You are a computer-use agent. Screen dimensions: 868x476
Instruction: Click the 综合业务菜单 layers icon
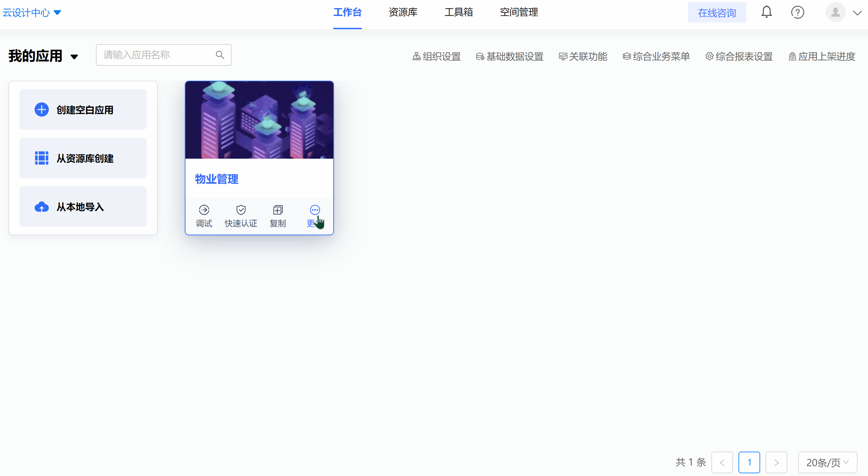click(x=627, y=56)
